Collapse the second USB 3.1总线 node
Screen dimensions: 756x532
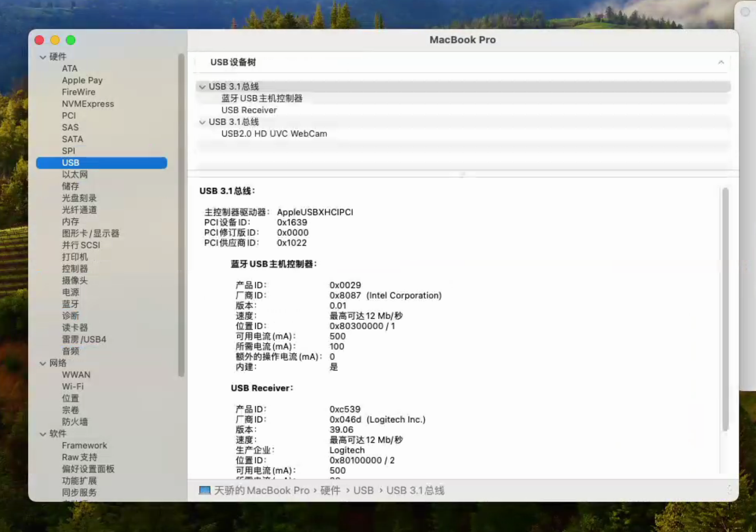coord(202,122)
